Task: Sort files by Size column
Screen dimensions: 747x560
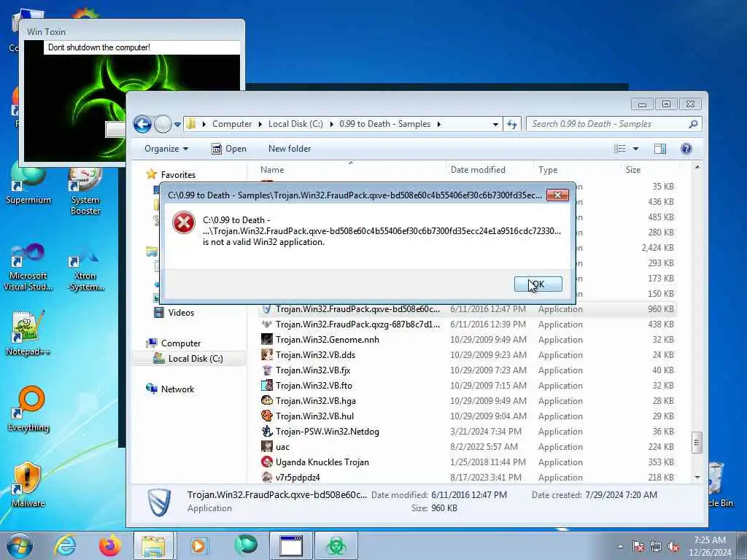Action: pyautogui.click(x=633, y=169)
